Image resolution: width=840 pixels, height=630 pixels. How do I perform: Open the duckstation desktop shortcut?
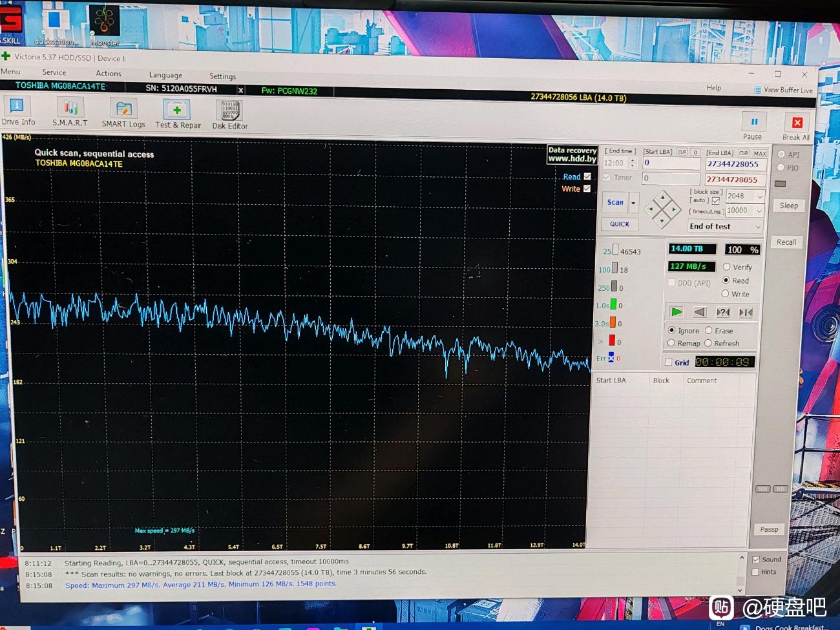(x=56, y=25)
